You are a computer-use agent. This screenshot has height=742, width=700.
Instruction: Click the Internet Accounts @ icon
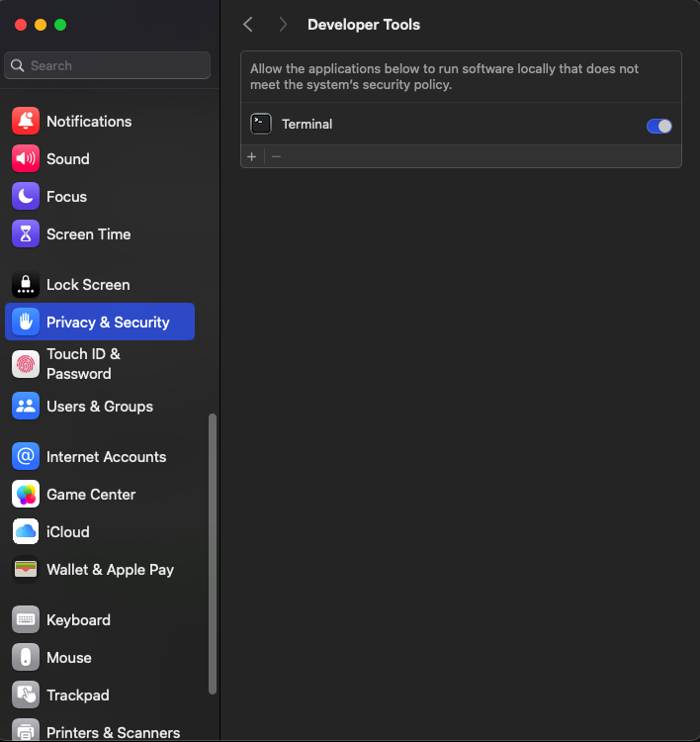(26, 457)
